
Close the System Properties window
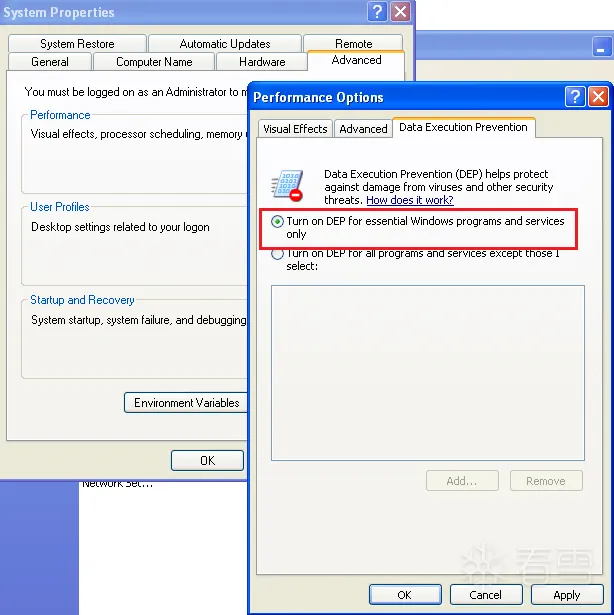(400, 11)
